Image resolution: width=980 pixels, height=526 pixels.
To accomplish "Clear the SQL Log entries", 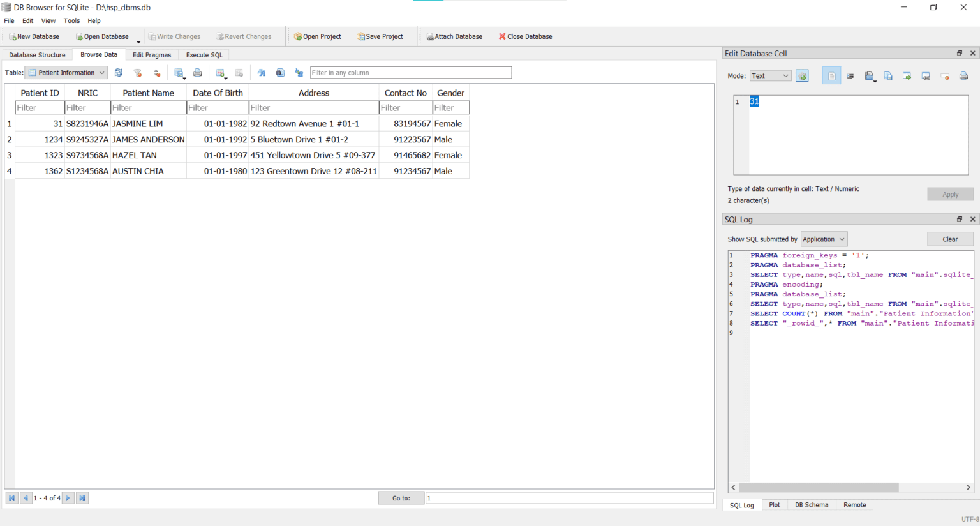I will (x=950, y=239).
